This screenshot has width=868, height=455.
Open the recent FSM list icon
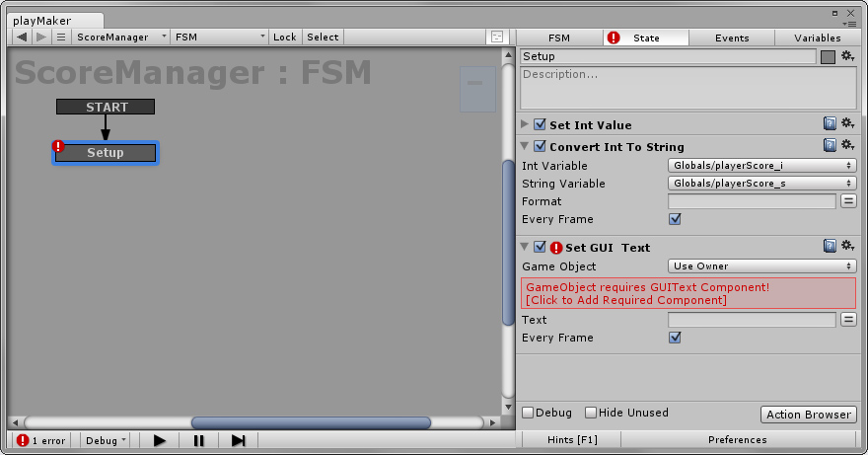pos(61,38)
